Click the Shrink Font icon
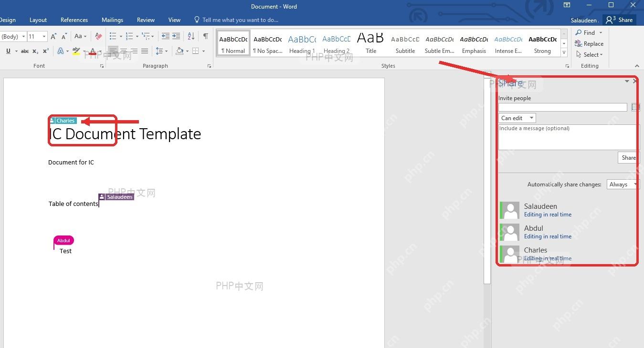The height and width of the screenshot is (348, 644). 64,36
